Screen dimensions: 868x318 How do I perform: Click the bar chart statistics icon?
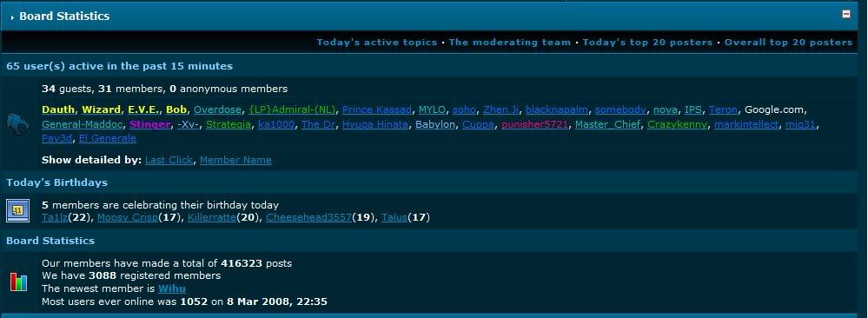click(17, 282)
